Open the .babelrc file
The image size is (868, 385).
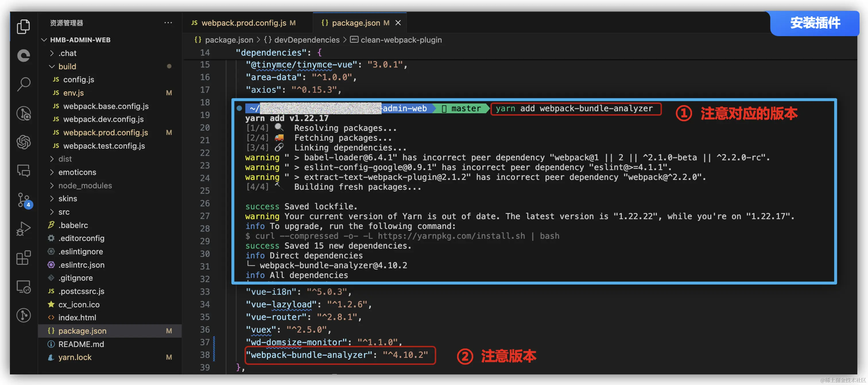73,225
